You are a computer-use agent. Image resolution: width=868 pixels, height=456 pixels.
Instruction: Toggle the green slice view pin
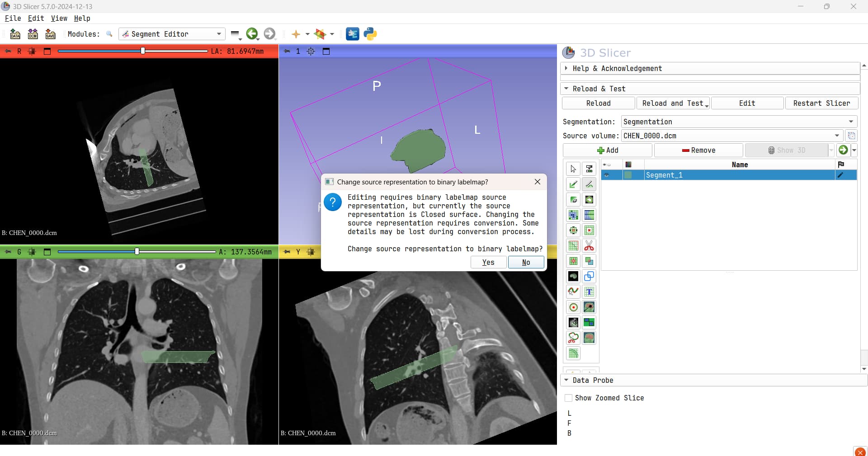pos(8,252)
